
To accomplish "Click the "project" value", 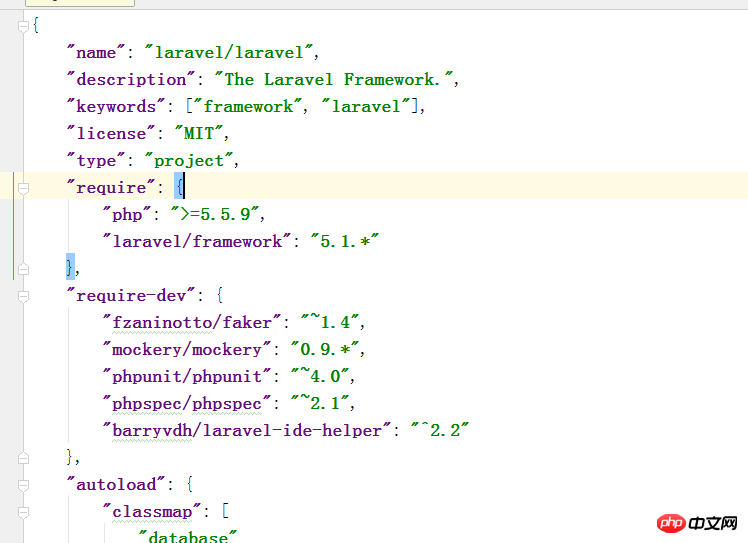I will (x=189, y=160).
